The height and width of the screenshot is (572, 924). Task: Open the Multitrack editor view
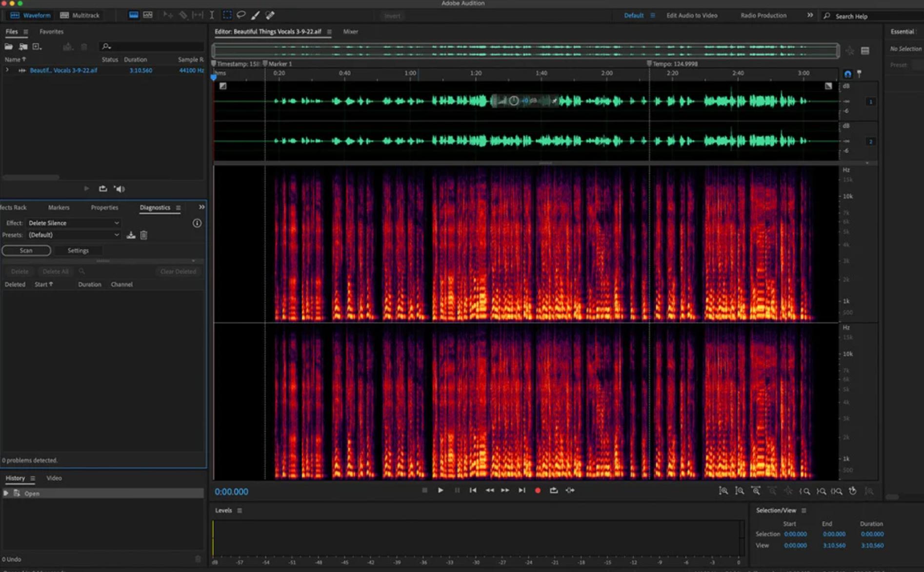pyautogui.click(x=80, y=15)
